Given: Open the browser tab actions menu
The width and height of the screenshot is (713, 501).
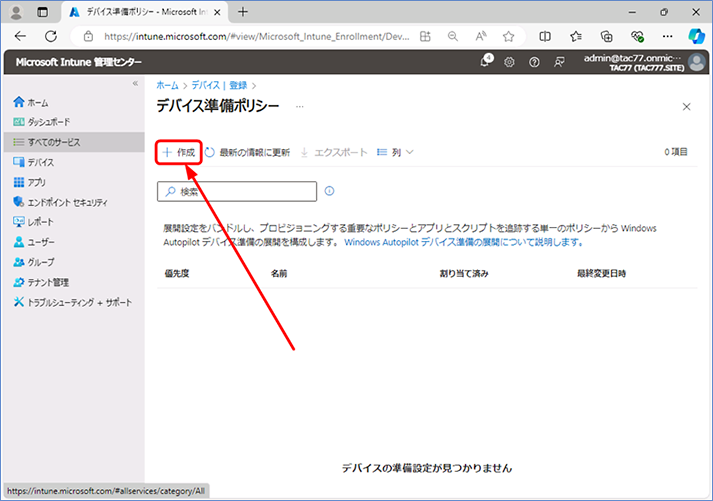Looking at the screenshot, I should click(x=42, y=12).
